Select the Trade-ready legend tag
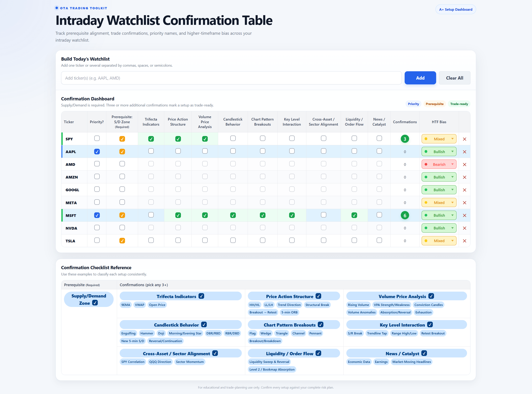The width and height of the screenshot is (532, 394). (459, 104)
